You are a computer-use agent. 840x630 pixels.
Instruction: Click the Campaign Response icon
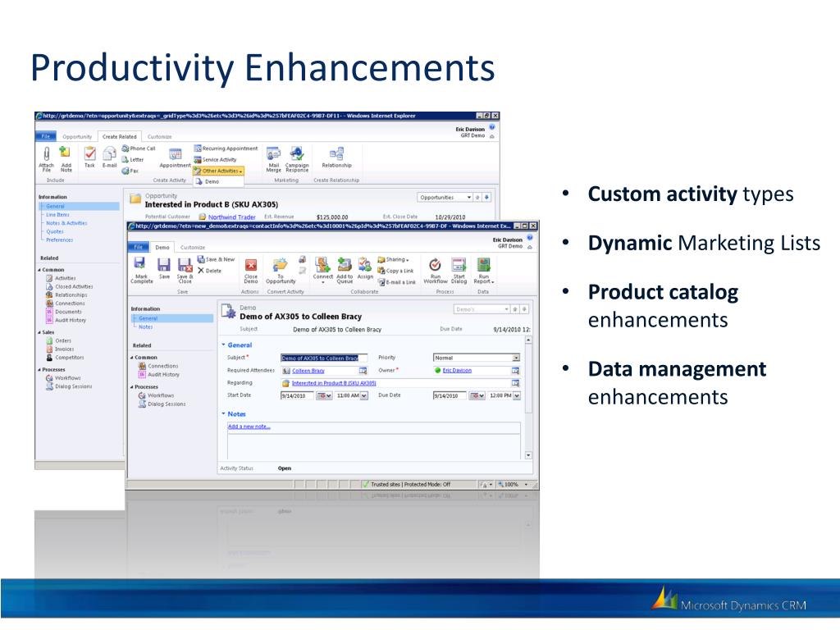point(297,159)
